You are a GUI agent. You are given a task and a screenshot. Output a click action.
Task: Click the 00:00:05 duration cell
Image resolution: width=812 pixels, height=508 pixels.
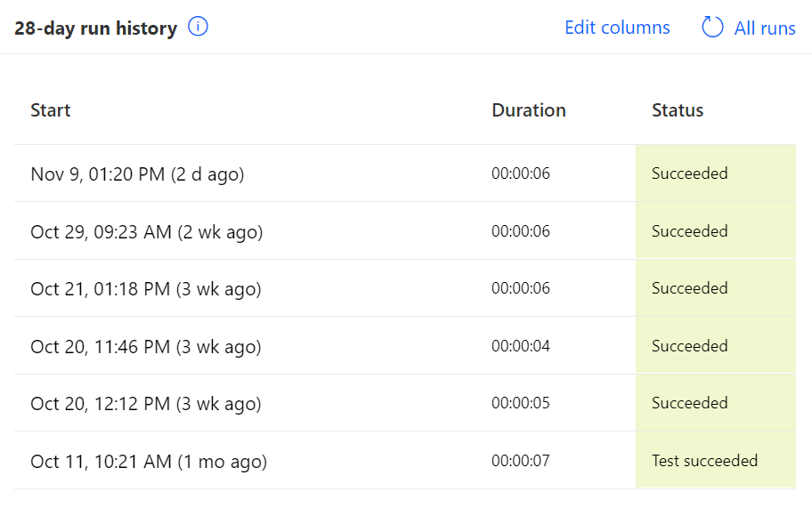[521, 403]
